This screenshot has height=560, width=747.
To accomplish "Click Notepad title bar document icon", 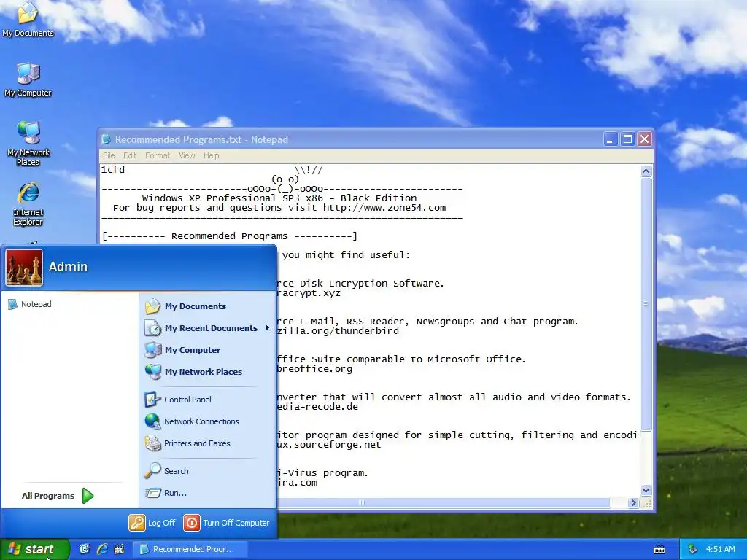I will click(107, 139).
